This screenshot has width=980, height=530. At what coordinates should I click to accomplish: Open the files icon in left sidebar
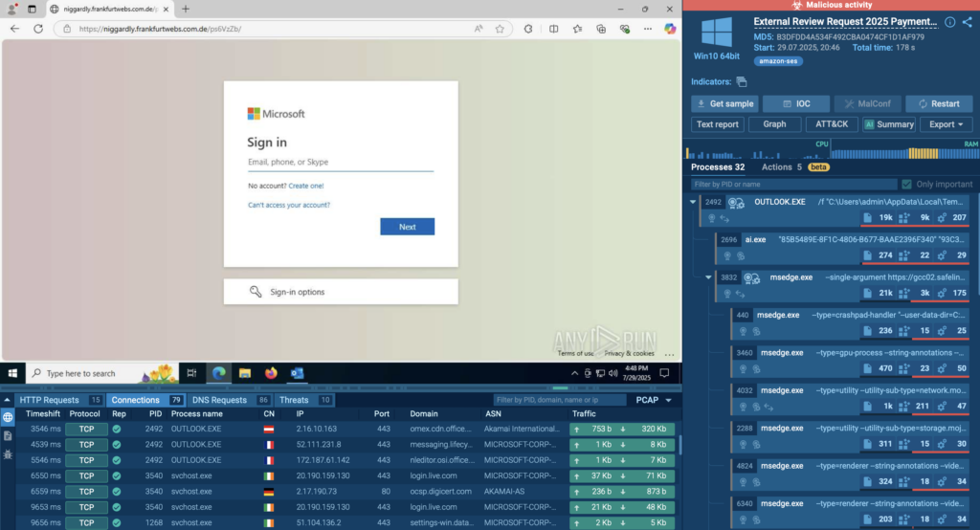pyautogui.click(x=8, y=434)
